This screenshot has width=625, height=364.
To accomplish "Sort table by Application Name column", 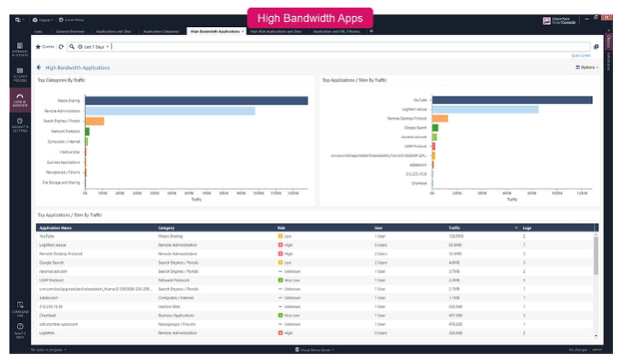I will click(56, 228).
